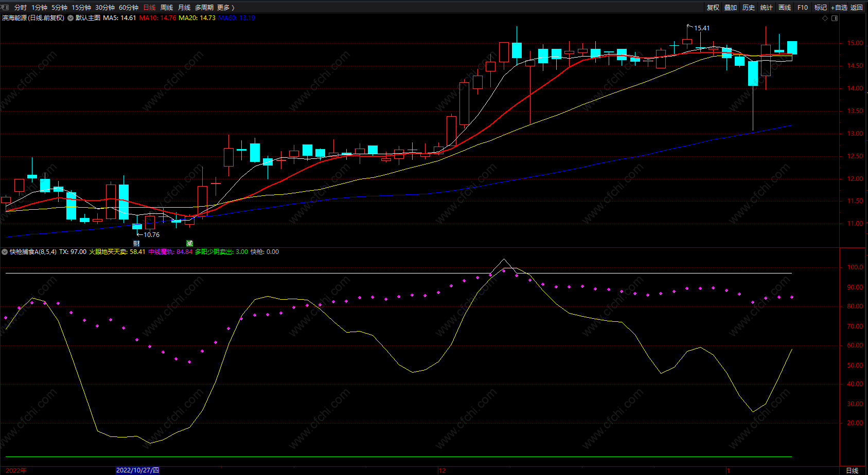This screenshot has width=868, height=475.
Task: Click the 中线魔轨: 84.84 label
Action: (170, 252)
